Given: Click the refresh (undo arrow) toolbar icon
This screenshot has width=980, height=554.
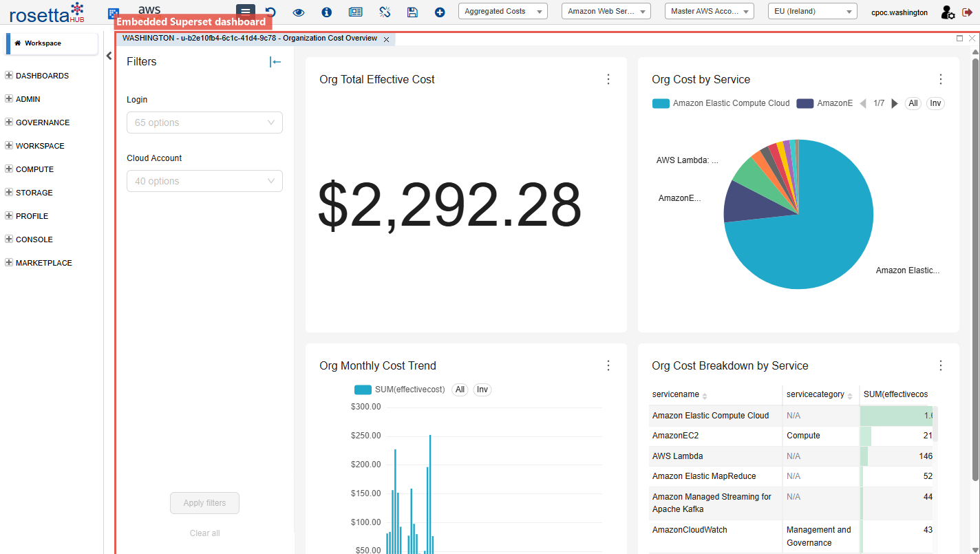Looking at the screenshot, I should [x=270, y=12].
